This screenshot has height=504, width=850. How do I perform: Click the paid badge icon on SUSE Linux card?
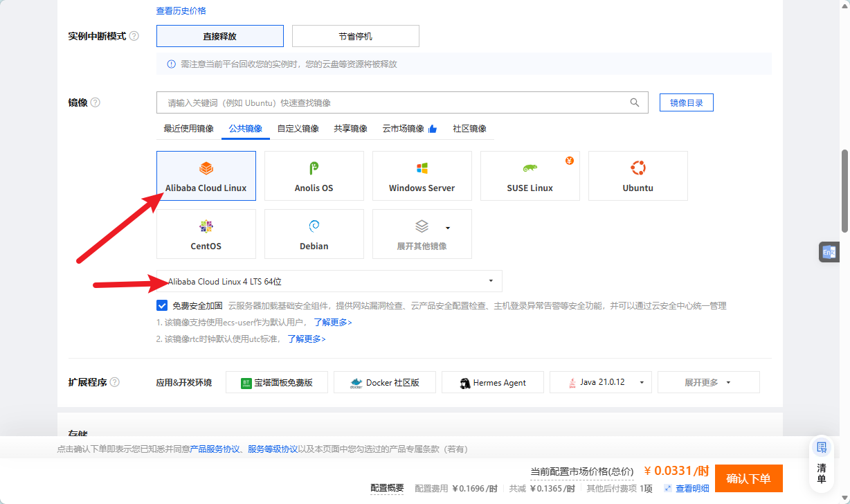(570, 161)
